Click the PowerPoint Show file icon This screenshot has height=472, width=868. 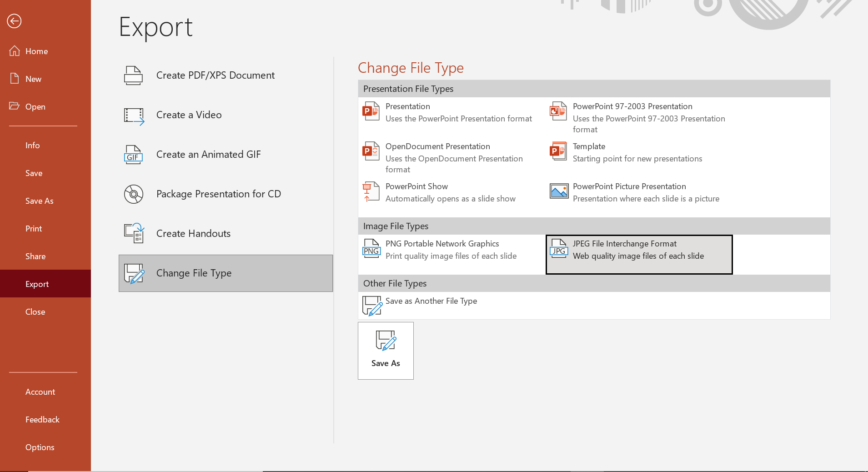371,191
